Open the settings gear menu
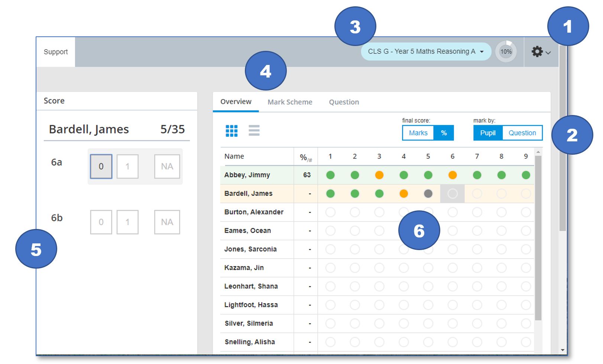603x364 pixels. pyautogui.click(x=537, y=52)
